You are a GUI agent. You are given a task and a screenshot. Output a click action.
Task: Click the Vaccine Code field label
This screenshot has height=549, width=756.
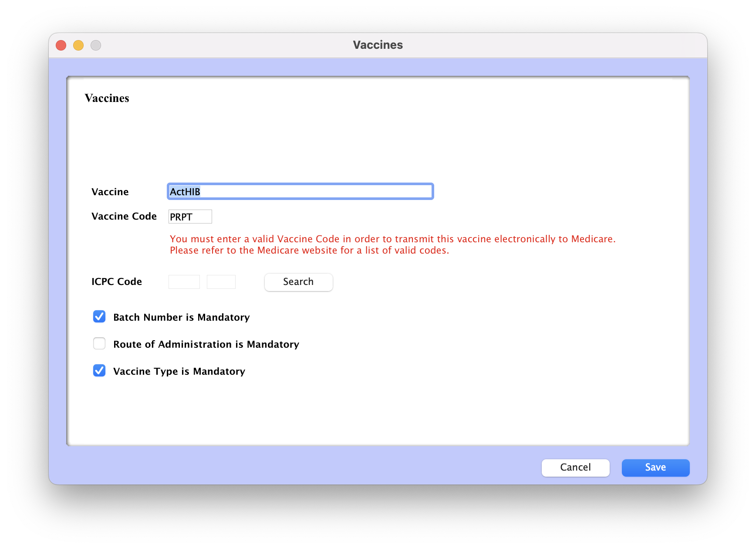point(124,217)
